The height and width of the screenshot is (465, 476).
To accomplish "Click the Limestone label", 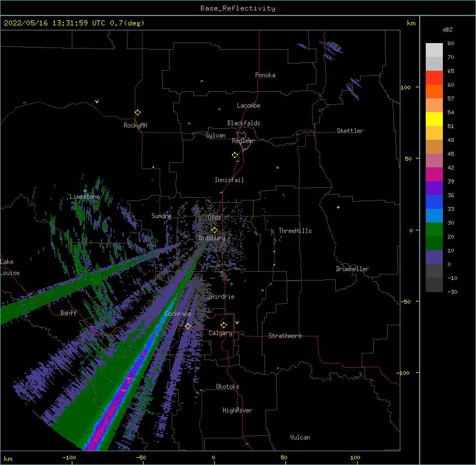I will 84,197.
